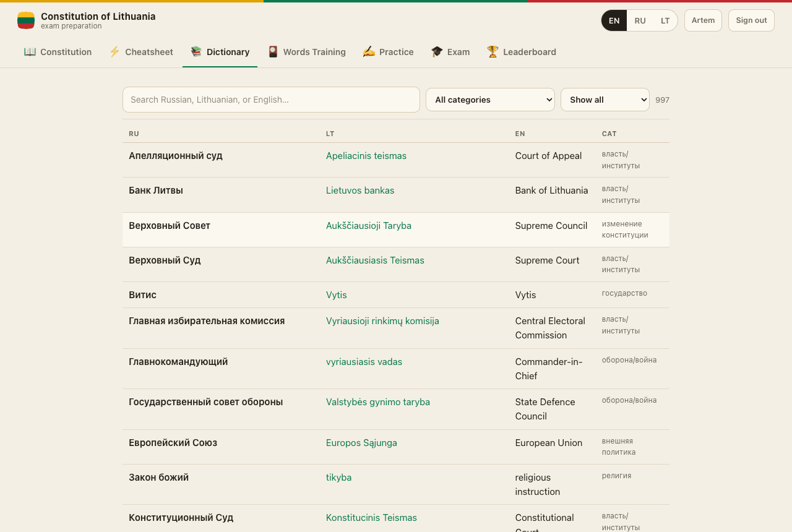Screen dimensions: 792x532
Task: Click Lithuanian word Vytis in LT column
Action: coord(337,295)
